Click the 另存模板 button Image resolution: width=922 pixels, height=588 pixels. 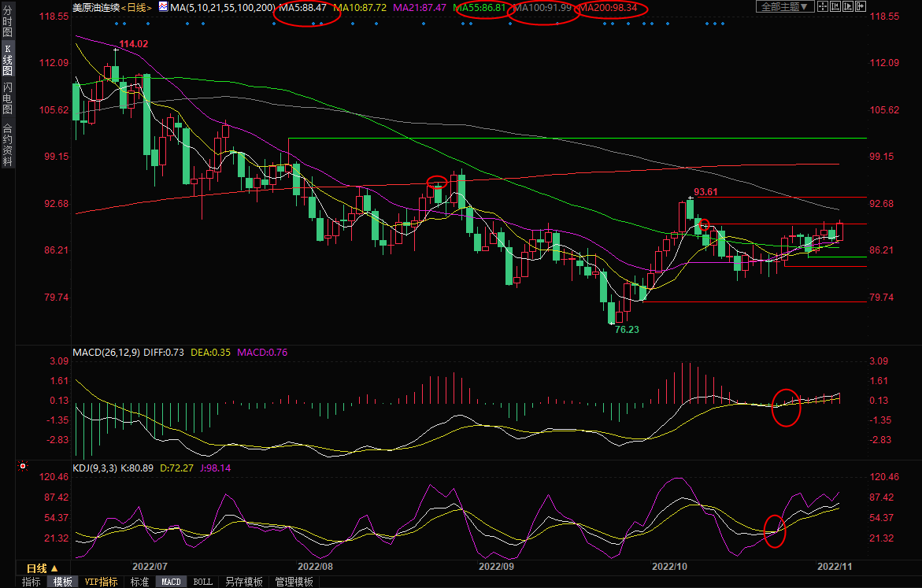click(243, 582)
